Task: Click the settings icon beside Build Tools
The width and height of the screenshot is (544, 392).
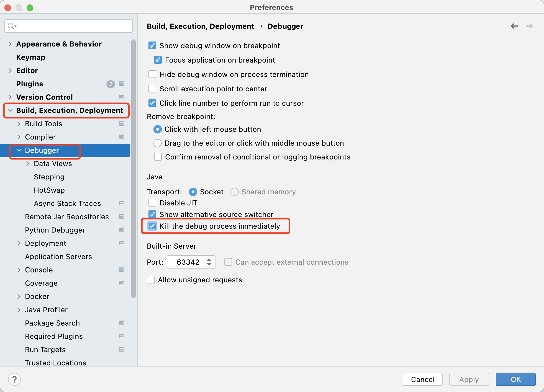Action: click(122, 124)
